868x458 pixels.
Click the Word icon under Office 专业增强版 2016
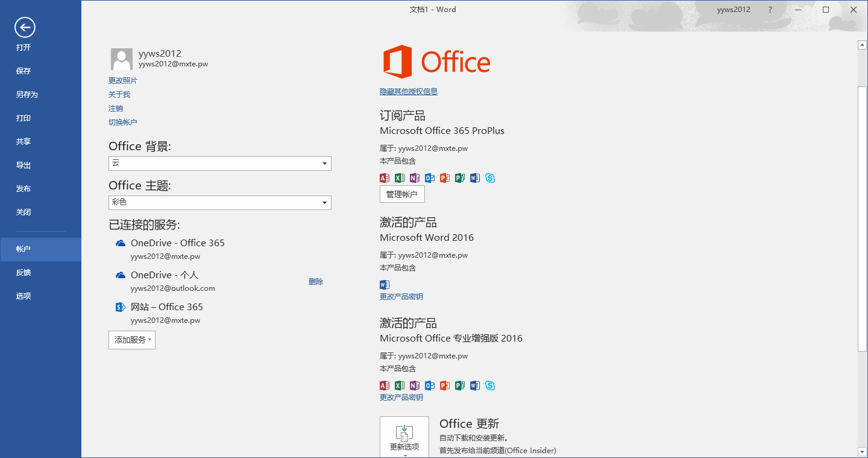[475, 386]
